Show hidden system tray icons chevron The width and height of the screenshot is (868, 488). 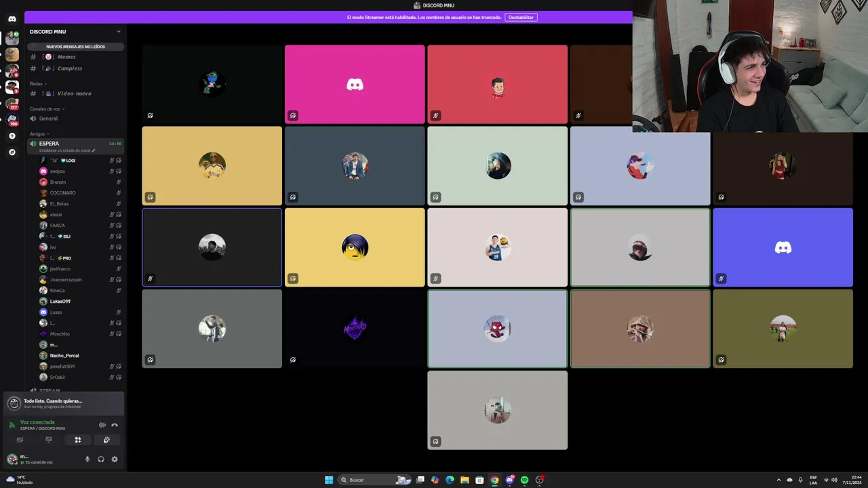[778, 480]
